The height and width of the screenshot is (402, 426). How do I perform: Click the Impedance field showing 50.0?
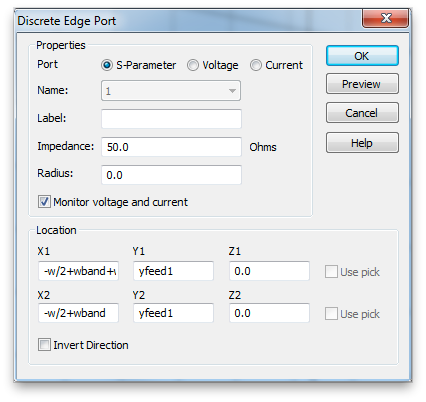pos(171,147)
